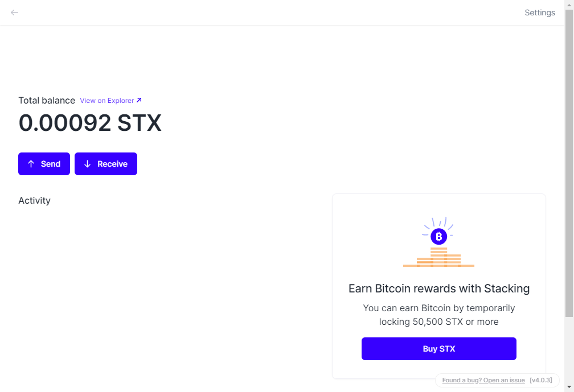Click the Buy STX button
This screenshot has height=392, width=574.
click(438, 349)
